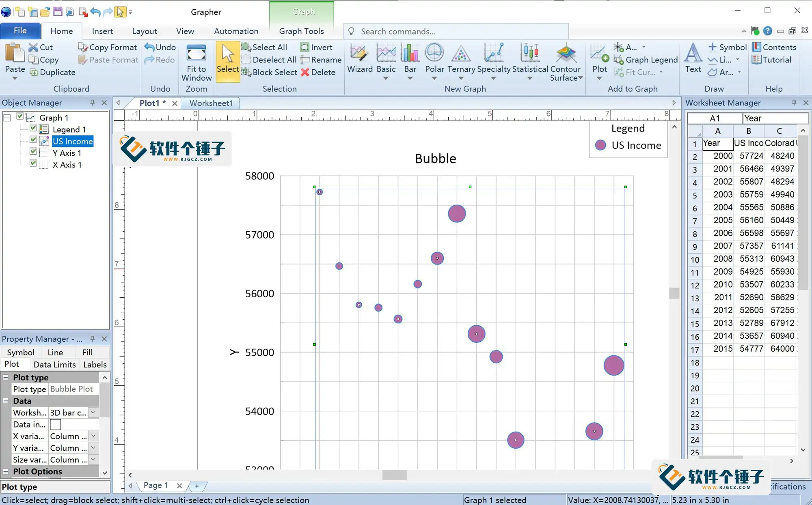Click the Cut scissors icon
Screen dimensions: 812x505
33,47
